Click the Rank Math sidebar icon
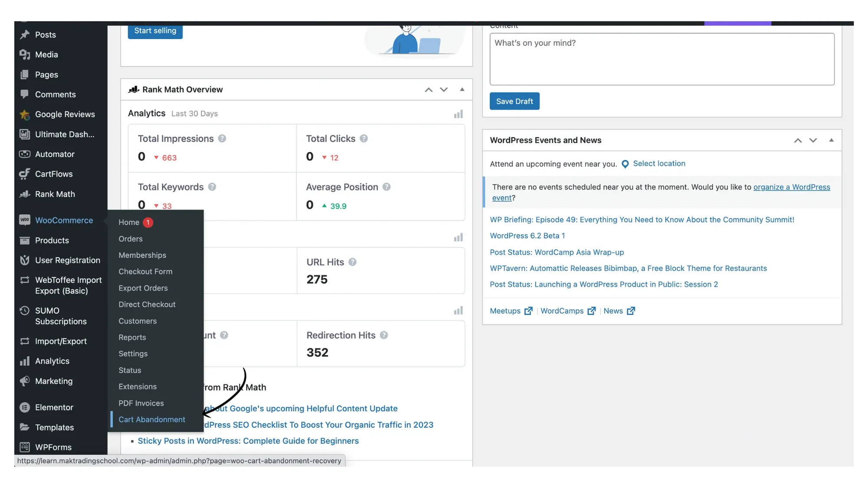 25,194
